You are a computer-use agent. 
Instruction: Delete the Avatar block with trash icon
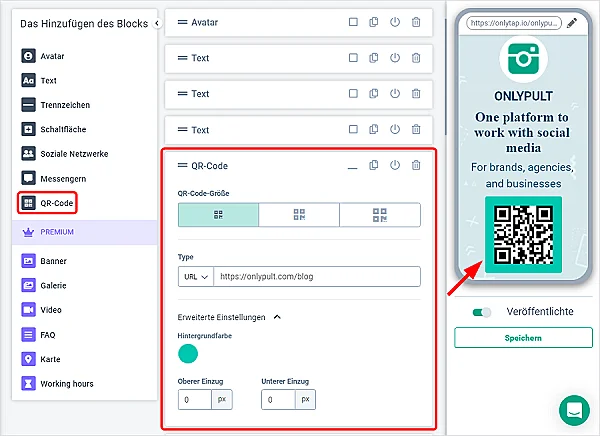pyautogui.click(x=416, y=22)
